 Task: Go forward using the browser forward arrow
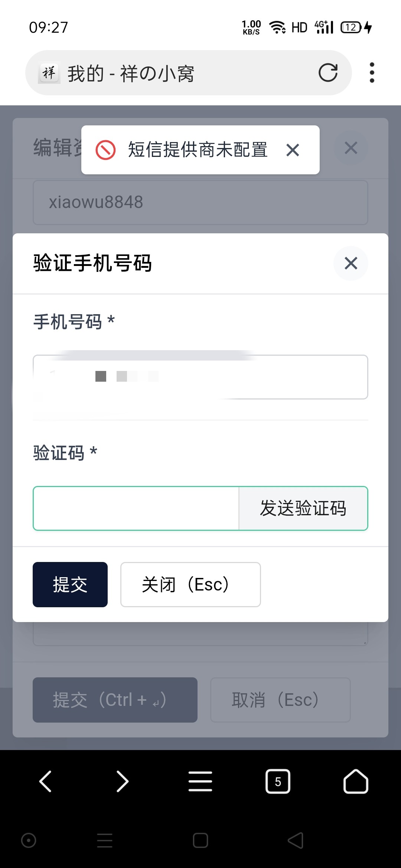[123, 781]
